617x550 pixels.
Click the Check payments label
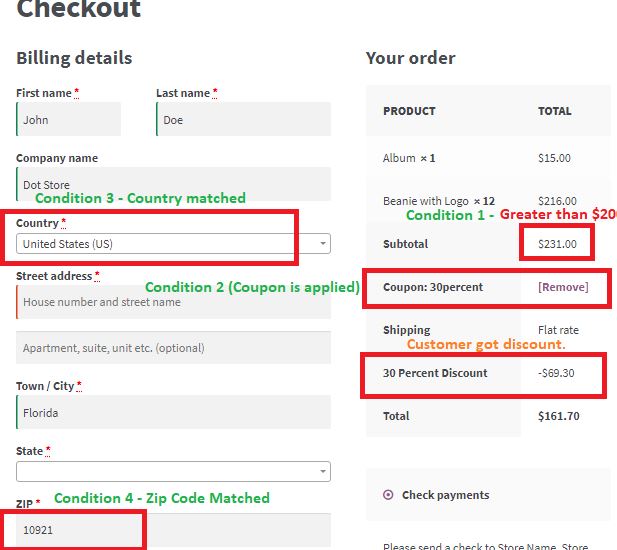click(445, 495)
